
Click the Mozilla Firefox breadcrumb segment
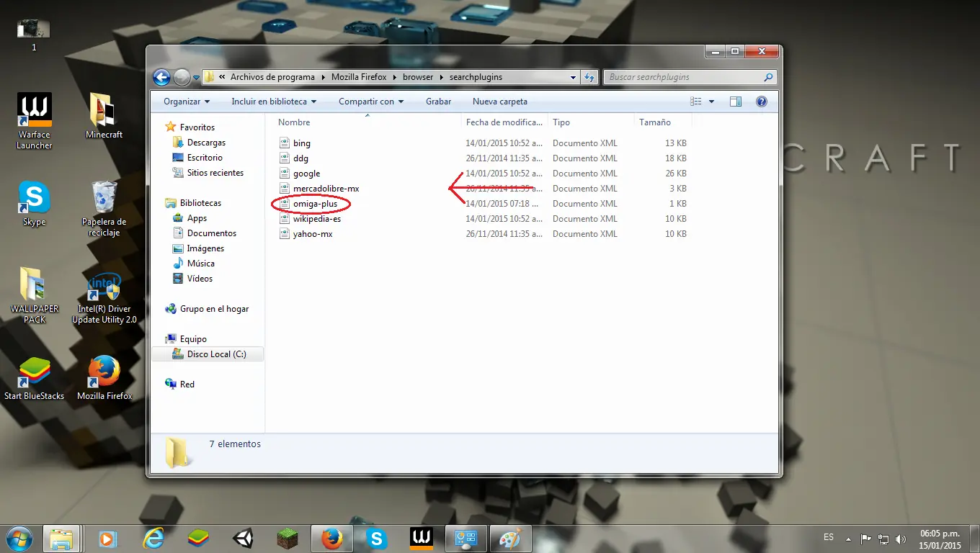click(359, 77)
